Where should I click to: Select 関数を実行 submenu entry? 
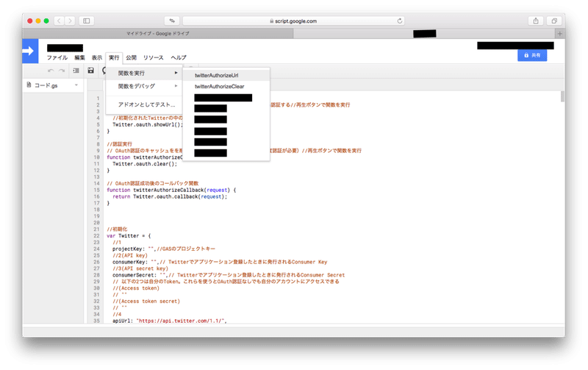tap(144, 73)
